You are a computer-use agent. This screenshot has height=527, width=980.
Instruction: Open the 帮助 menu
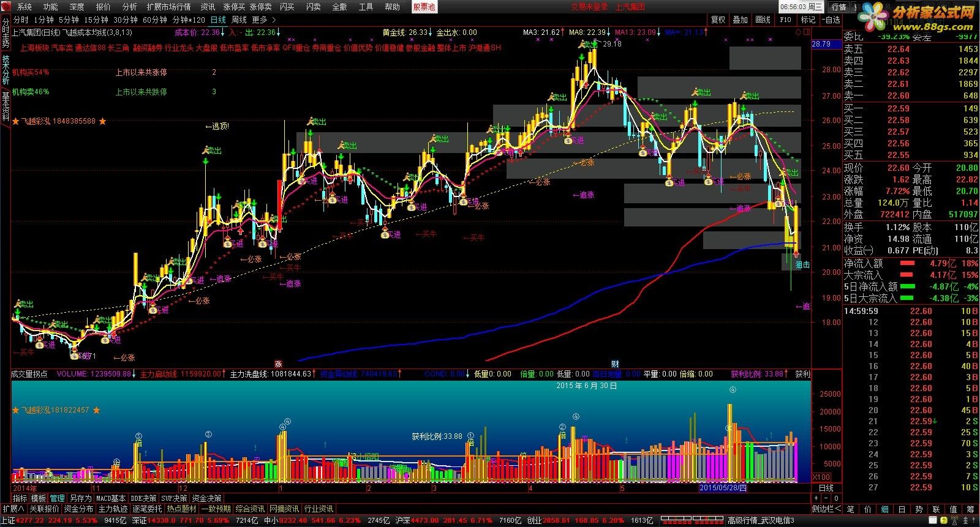(392, 7)
